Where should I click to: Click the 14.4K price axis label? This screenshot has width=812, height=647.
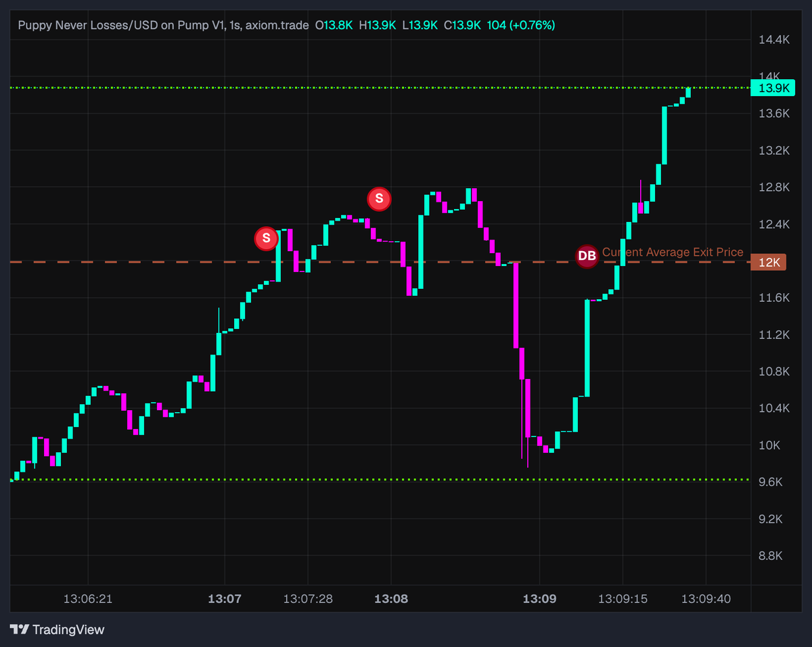[x=774, y=40]
